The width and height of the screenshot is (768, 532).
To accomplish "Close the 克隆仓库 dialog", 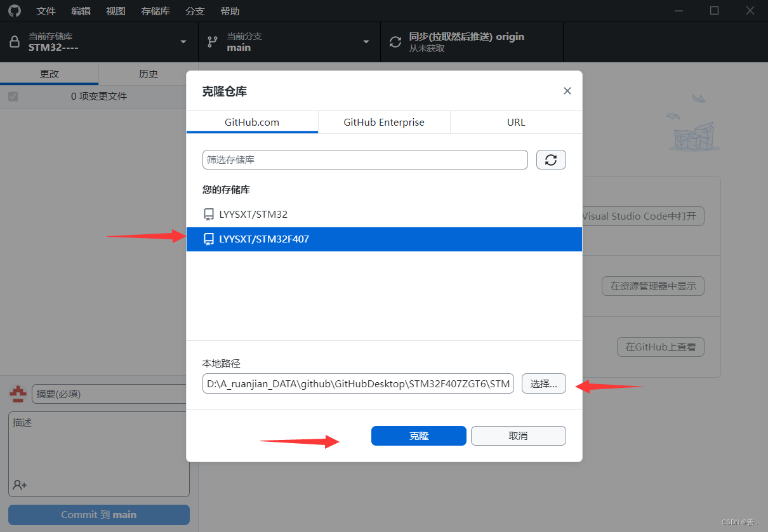I will (567, 91).
